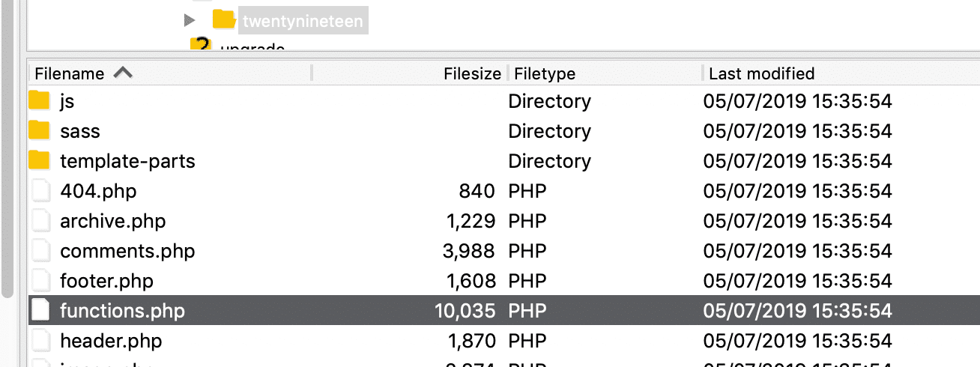This screenshot has height=367, width=980.
Task: Click the 404.php file icon
Action: tap(40, 191)
